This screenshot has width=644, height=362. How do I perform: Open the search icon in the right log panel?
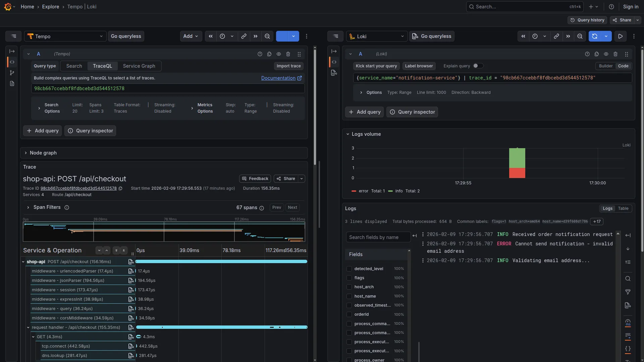[x=628, y=279]
